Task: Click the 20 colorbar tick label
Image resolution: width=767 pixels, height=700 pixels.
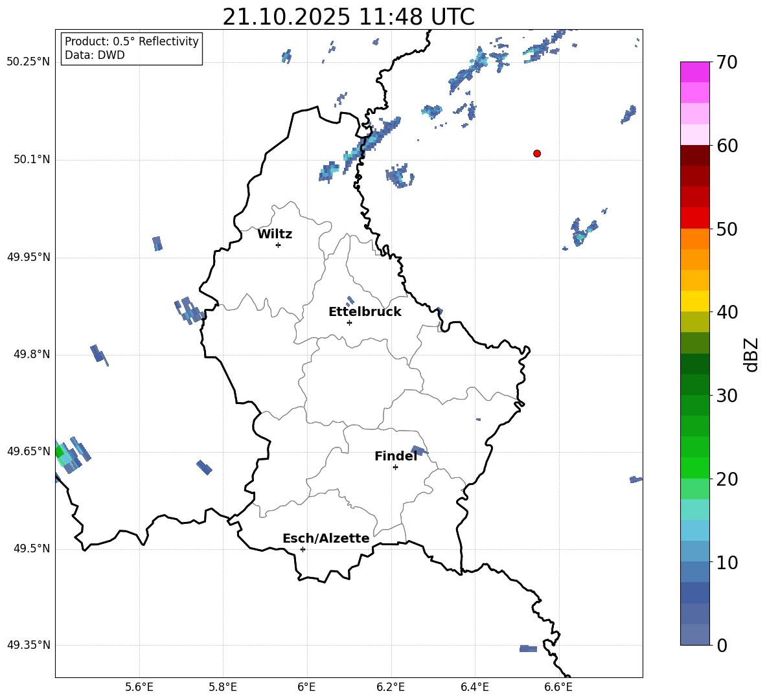Action: [727, 479]
